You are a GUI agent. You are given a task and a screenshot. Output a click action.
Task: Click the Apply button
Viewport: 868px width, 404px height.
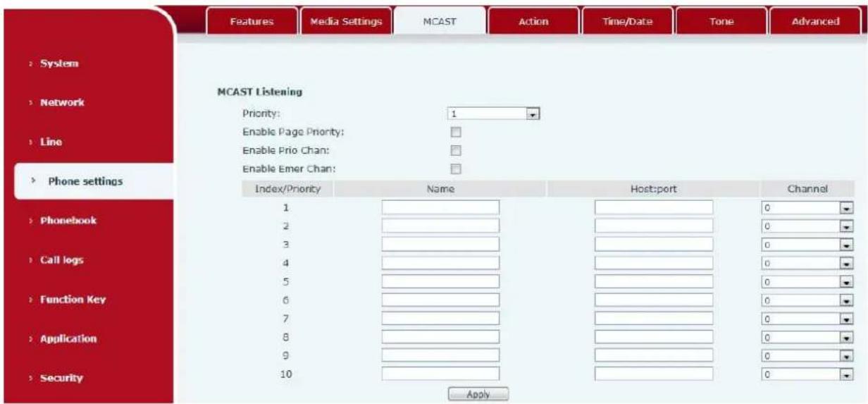click(478, 394)
